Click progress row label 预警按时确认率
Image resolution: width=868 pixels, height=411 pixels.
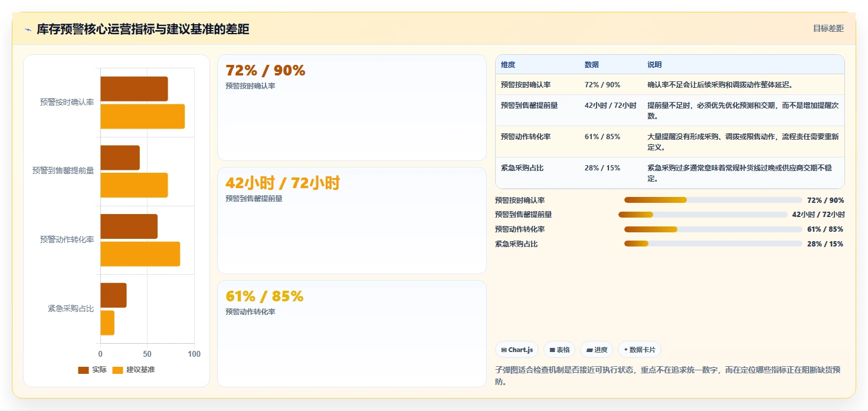point(520,200)
